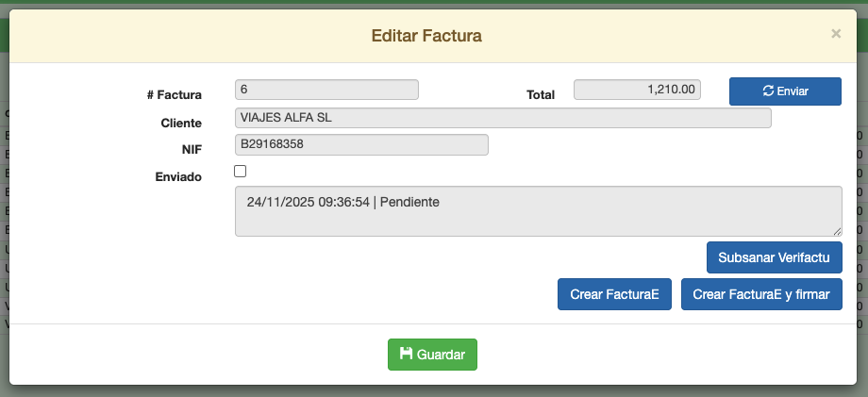Click the # Factura number field

point(325,90)
